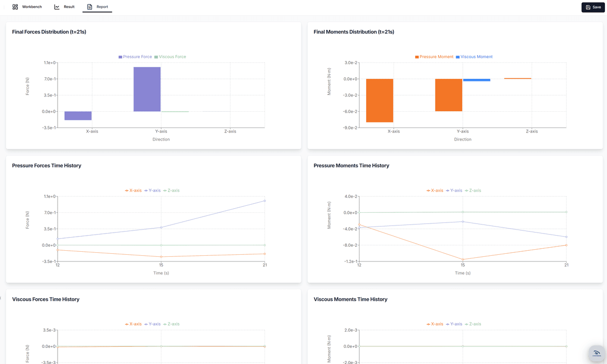
Task: Click Y-axis pressure moment point at t=15
Action: coord(463,221)
